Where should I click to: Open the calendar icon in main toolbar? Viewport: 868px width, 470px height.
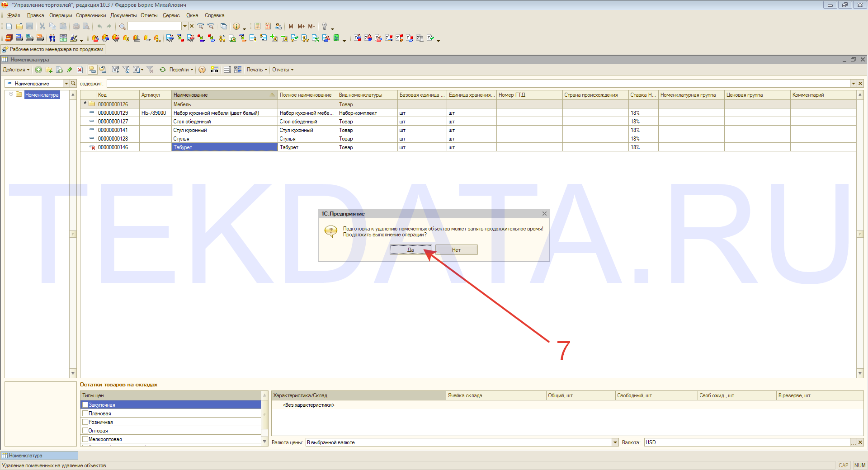[x=268, y=26]
